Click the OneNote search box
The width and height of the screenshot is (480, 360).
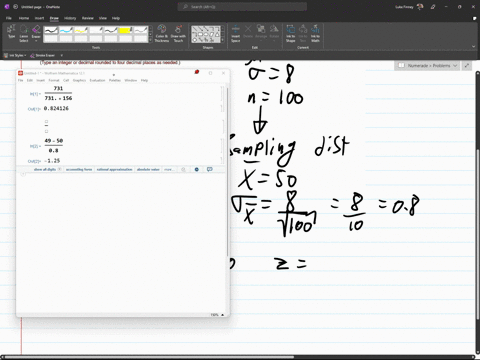(242, 7)
